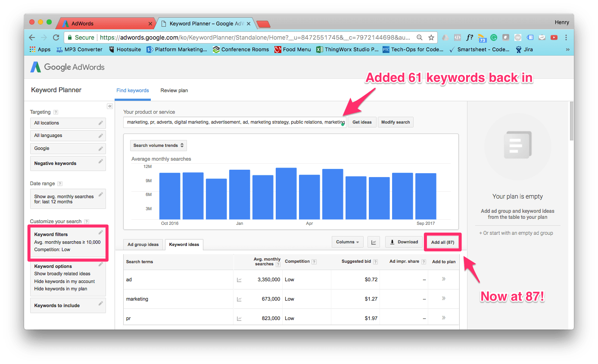Edit the All languages pencil icon
598x364 pixels.
pos(100,135)
